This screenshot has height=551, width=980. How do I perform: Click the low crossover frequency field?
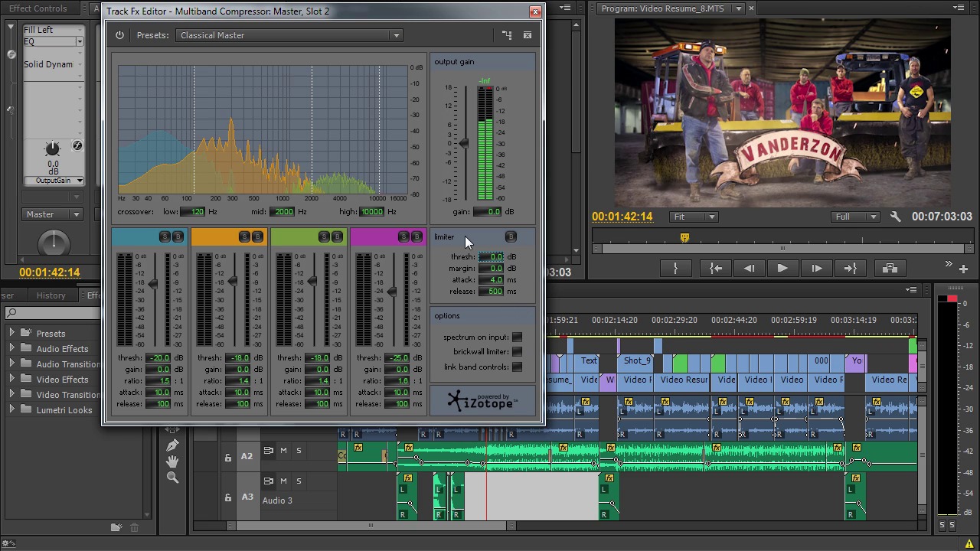click(x=193, y=212)
